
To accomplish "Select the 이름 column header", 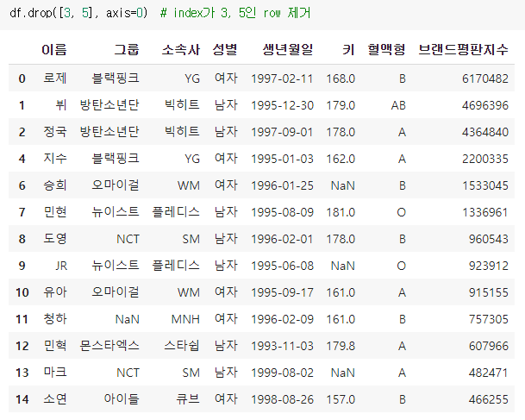I will (x=54, y=49).
